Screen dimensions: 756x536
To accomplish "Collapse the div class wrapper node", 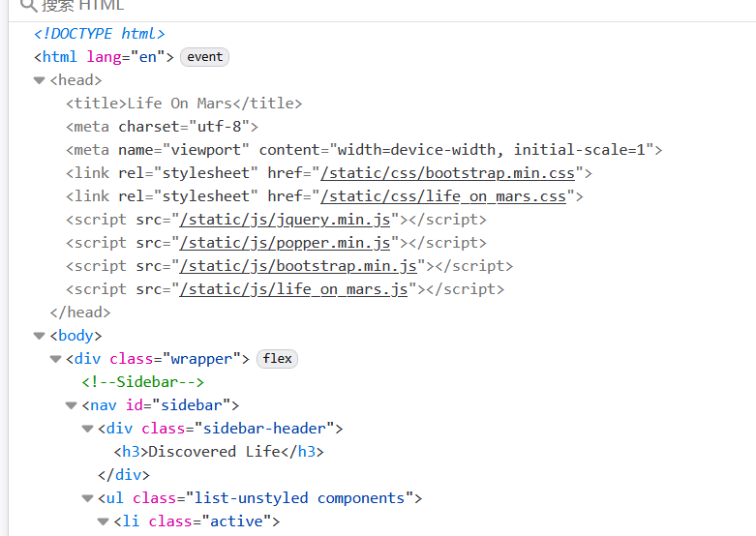I will click(x=55, y=359).
